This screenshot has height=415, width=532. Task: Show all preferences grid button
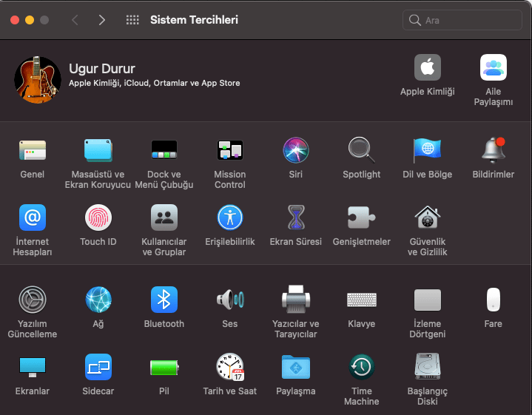(132, 20)
